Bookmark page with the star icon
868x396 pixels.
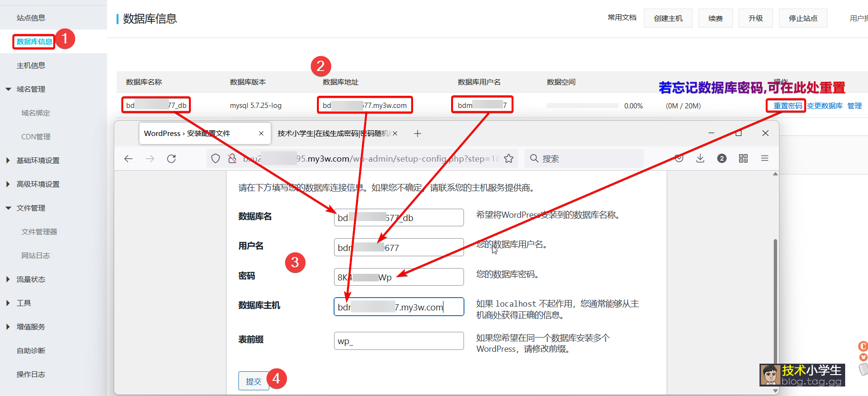point(509,159)
